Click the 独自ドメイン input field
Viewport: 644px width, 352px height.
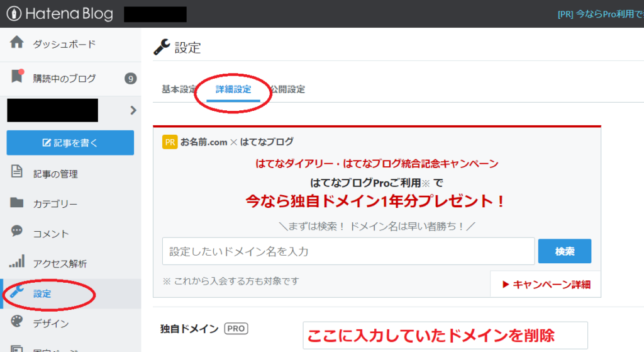point(445,336)
